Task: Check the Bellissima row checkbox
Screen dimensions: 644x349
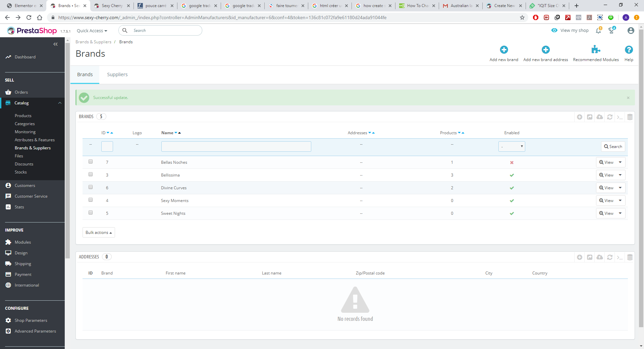Action: point(91,174)
